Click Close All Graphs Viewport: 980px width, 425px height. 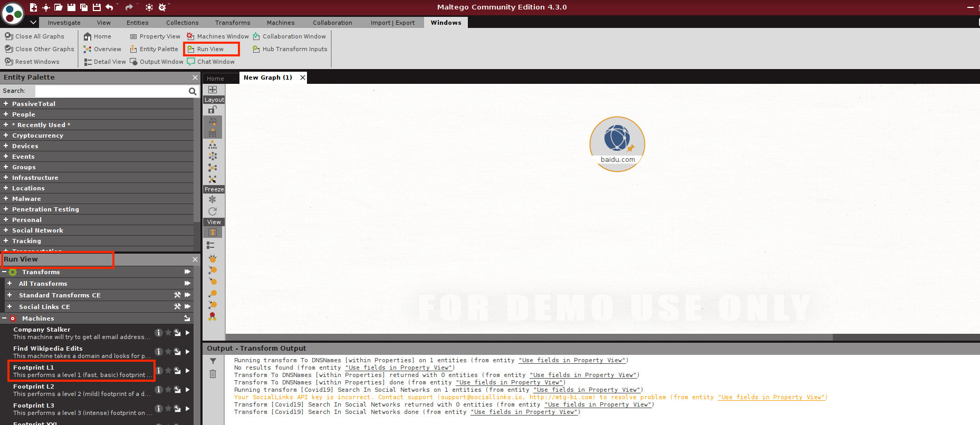(x=35, y=36)
